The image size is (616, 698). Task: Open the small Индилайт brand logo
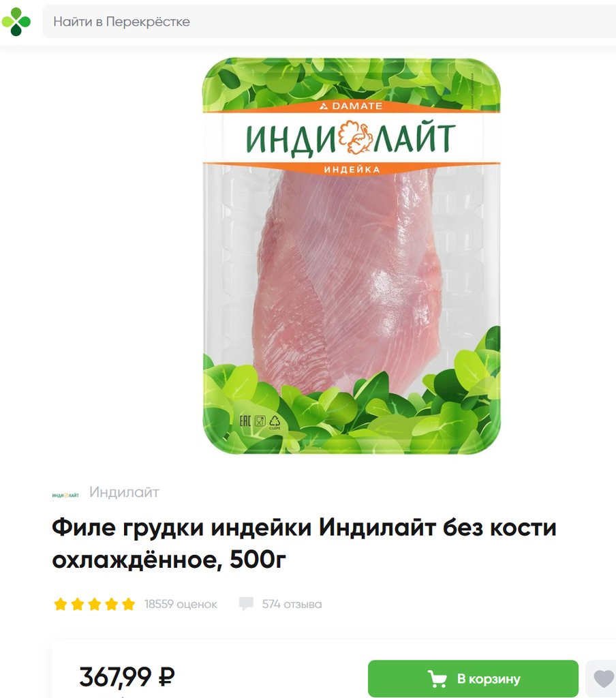(65, 495)
